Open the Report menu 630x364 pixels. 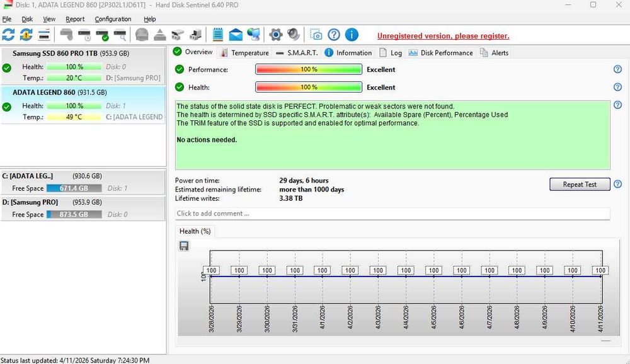click(x=75, y=19)
